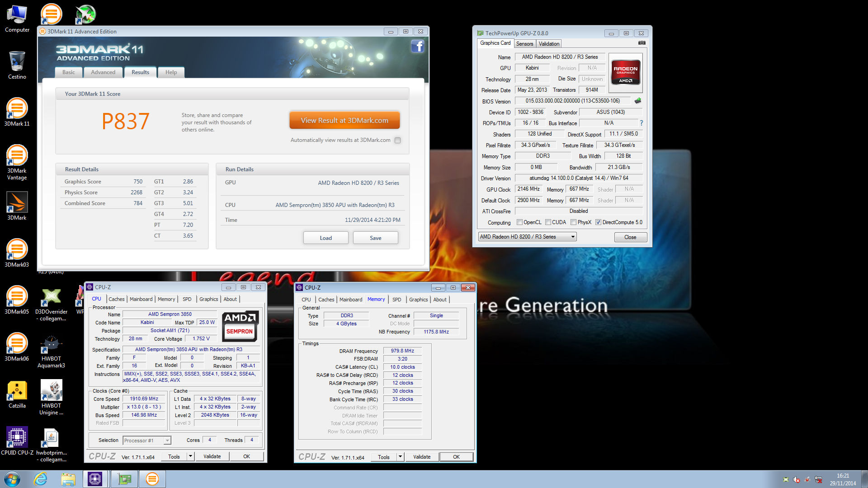The image size is (868, 488).
Task: Open Windows Explorer folder on taskbar
Action: (x=68, y=479)
